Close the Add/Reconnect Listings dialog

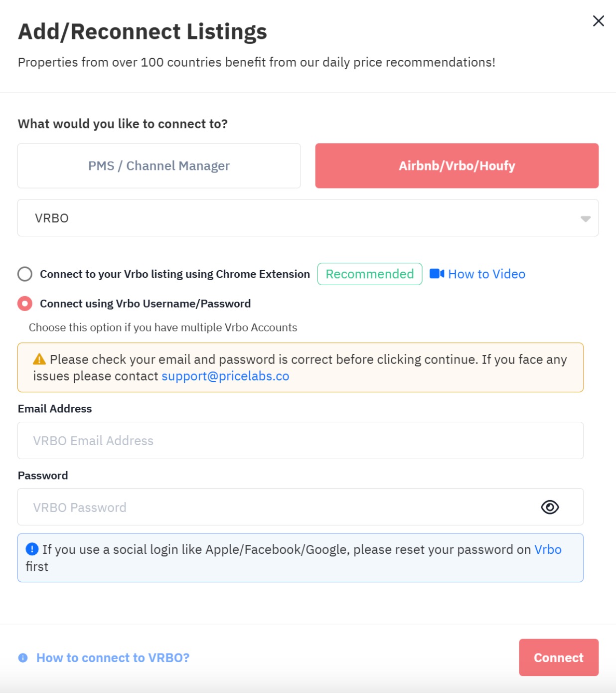(598, 21)
